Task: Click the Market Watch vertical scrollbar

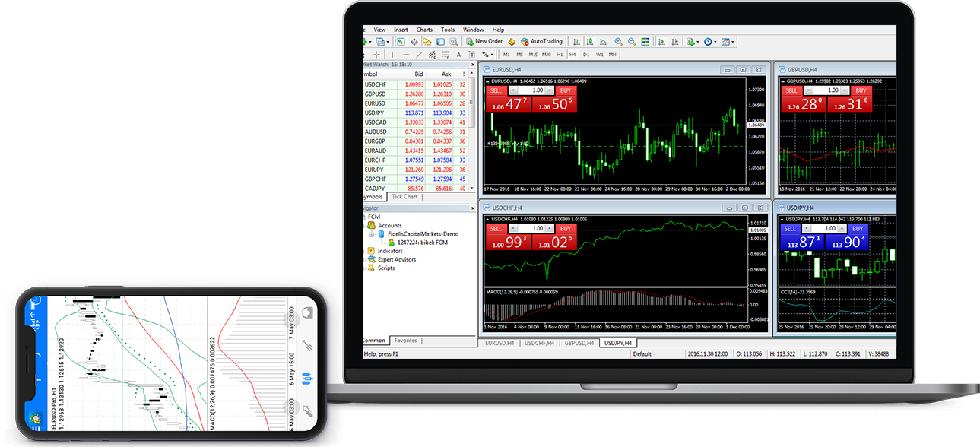Action: (472, 133)
